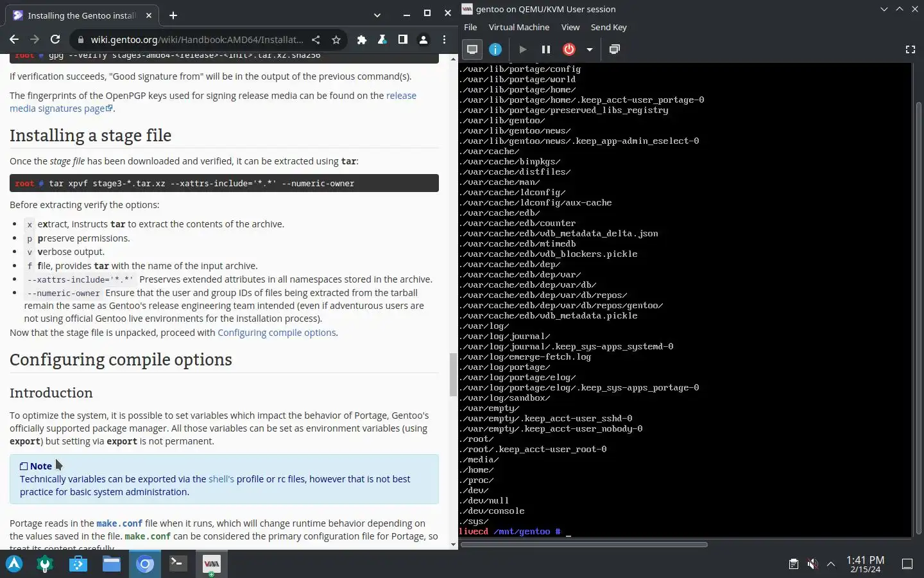
Task: Open the file manager from taskbar
Action: [112, 564]
